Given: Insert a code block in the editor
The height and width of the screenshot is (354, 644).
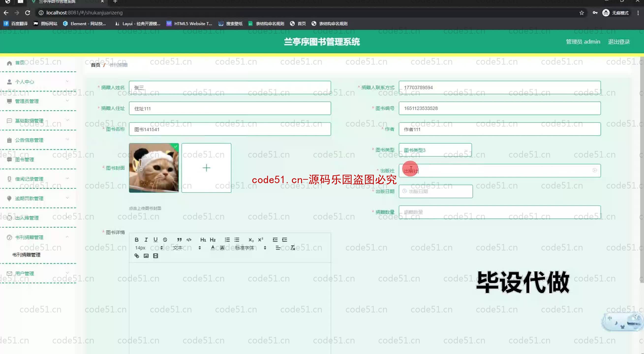Looking at the screenshot, I should 189,240.
